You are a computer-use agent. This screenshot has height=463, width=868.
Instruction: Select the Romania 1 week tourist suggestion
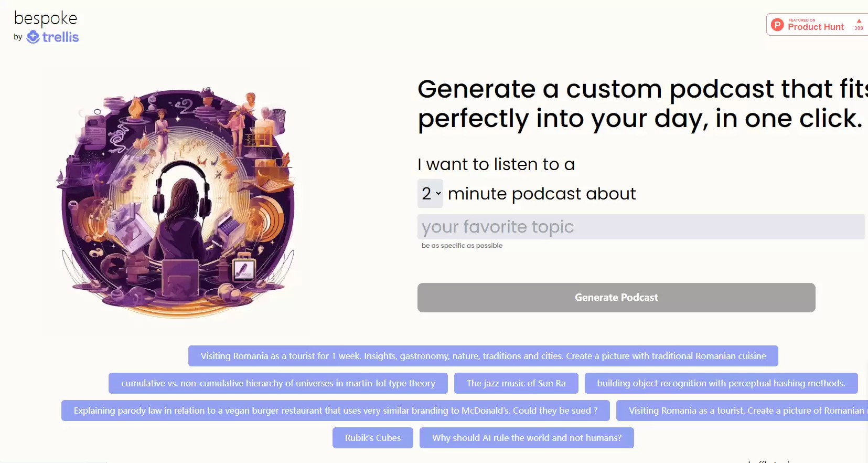point(483,356)
